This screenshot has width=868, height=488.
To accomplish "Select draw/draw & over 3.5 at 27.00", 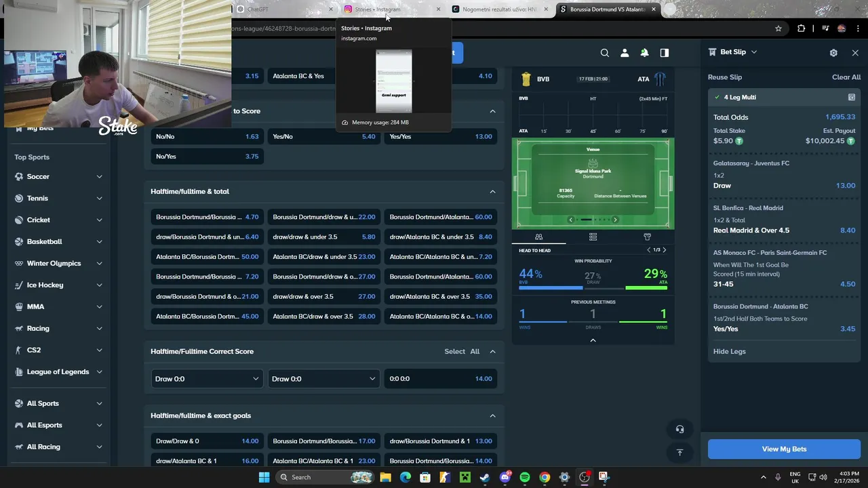I will (x=324, y=297).
